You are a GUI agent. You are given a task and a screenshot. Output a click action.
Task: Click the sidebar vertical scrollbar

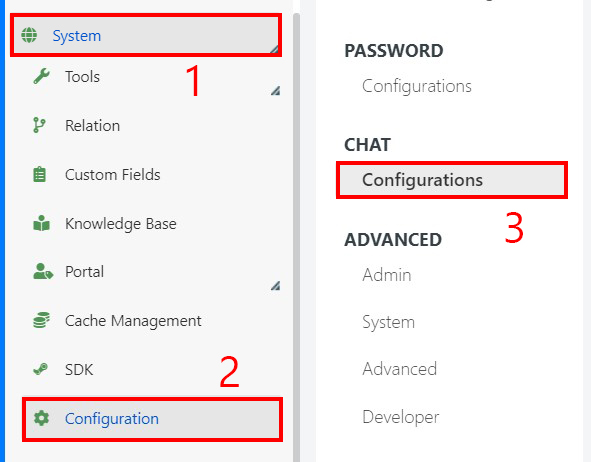click(296, 237)
